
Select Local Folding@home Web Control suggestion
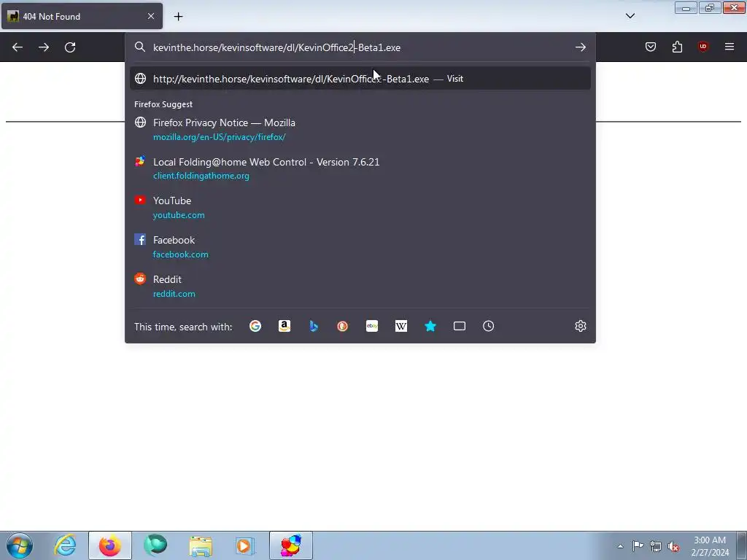click(x=360, y=168)
